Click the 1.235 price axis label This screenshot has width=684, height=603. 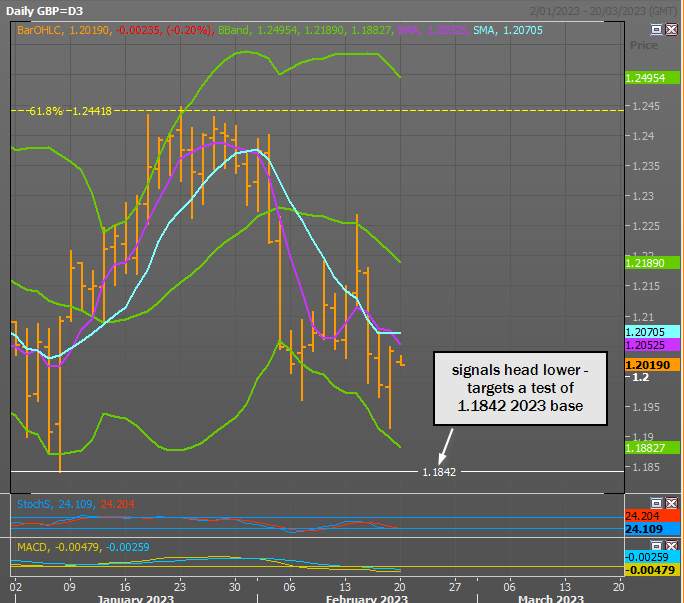point(645,166)
